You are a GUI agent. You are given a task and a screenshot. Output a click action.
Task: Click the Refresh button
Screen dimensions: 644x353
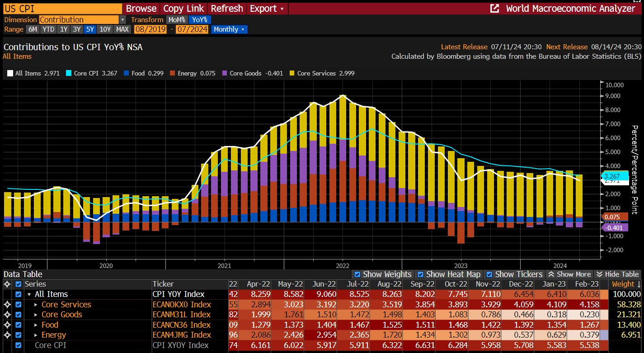[227, 9]
